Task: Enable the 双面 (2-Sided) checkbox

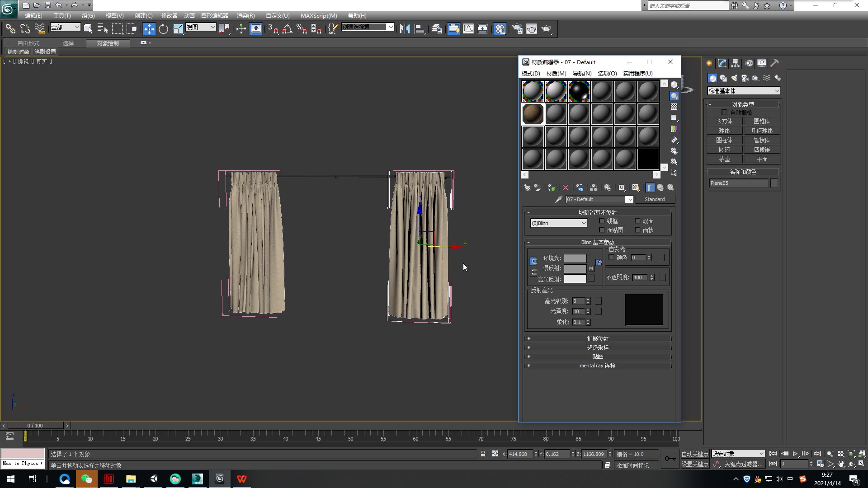Action: [637, 221]
